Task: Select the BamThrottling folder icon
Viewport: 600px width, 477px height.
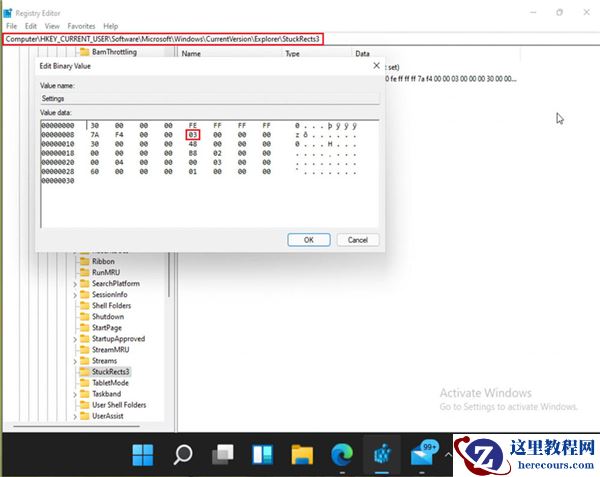Action: pyautogui.click(x=85, y=52)
